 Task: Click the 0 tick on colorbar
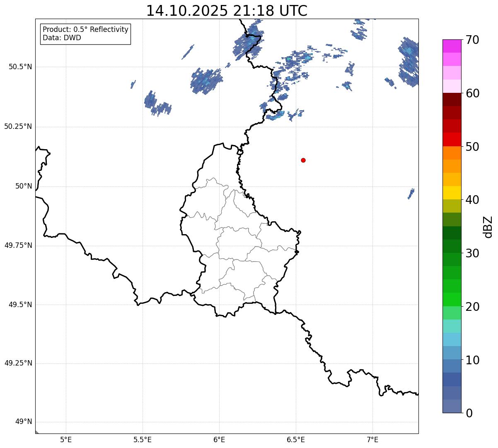(x=469, y=413)
